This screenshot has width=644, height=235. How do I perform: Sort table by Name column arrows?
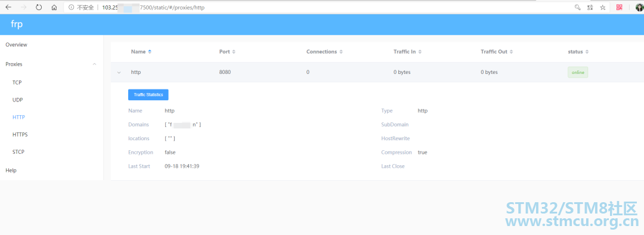tap(150, 52)
